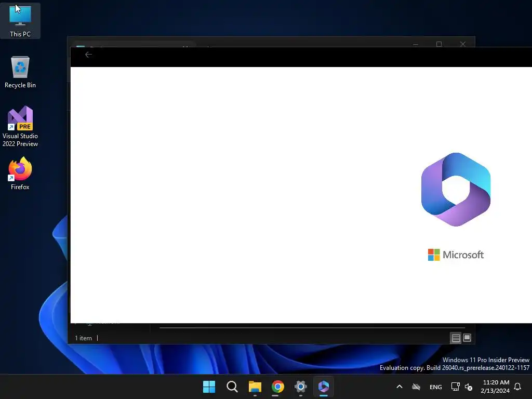Select Visual Studio 2022 Preview shortcut
Image resolution: width=532 pixels, height=399 pixels.
[x=20, y=127]
